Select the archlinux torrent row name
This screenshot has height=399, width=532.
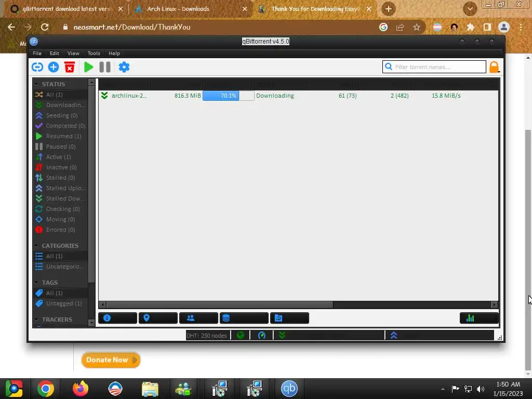tap(129, 96)
